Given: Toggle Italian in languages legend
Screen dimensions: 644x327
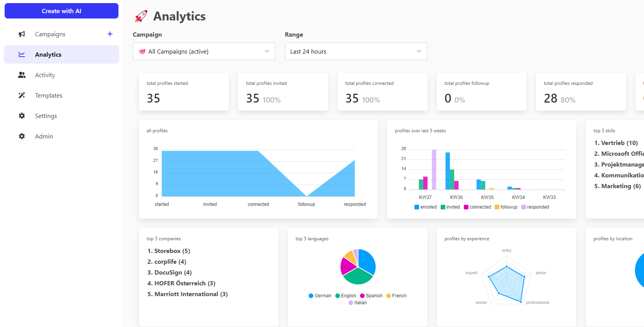Looking at the screenshot, I should point(358,303).
